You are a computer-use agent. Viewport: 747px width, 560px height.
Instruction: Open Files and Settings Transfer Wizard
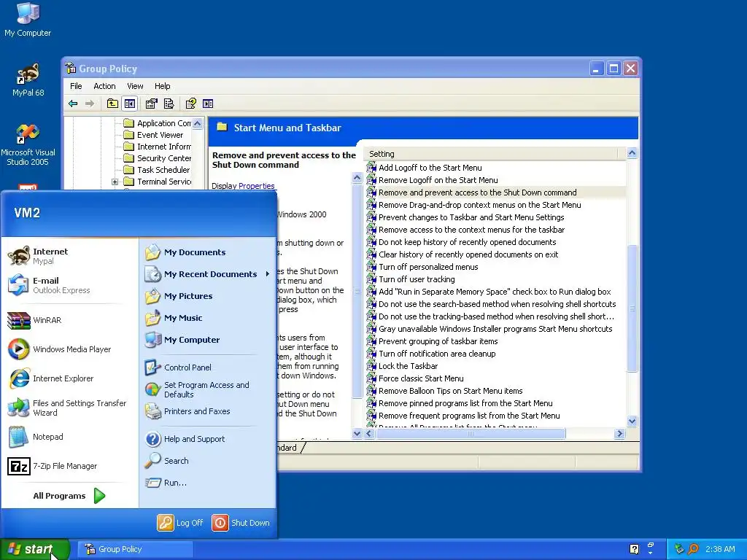coord(66,408)
